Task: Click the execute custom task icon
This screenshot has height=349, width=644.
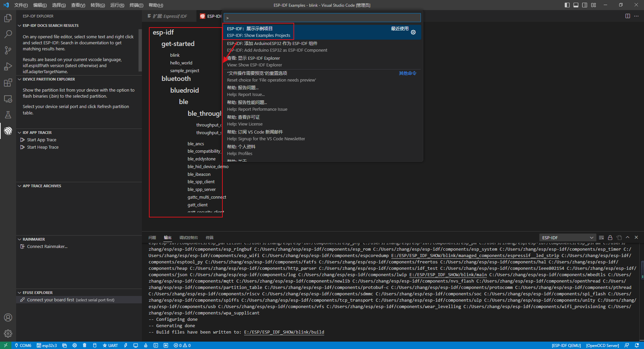Action: click(166, 345)
